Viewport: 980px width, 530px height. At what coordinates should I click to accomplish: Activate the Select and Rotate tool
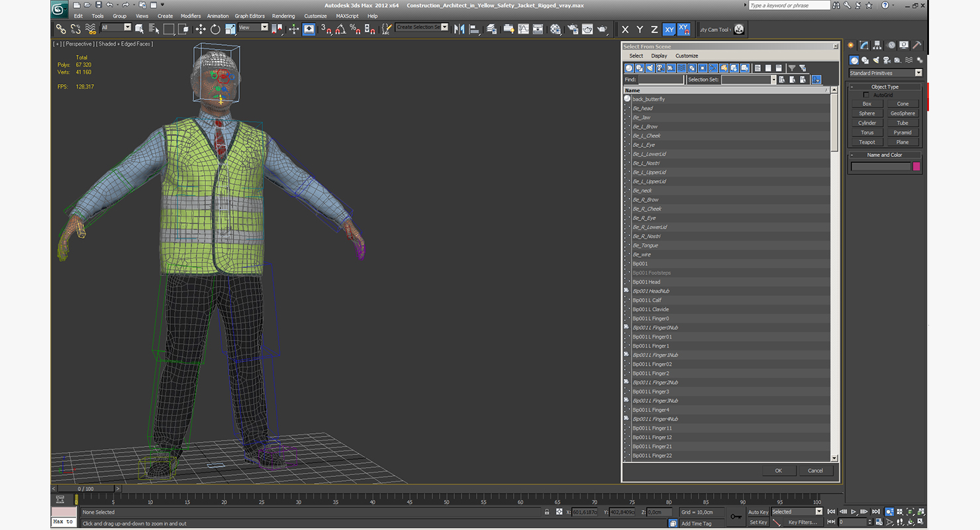pos(215,29)
